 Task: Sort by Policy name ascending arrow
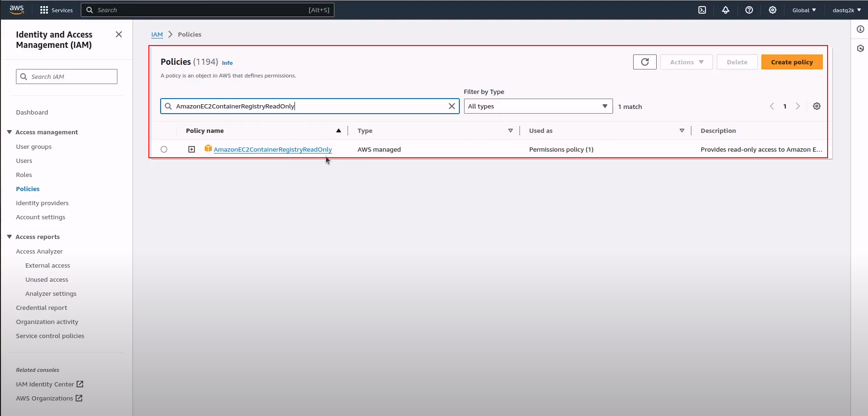click(339, 131)
